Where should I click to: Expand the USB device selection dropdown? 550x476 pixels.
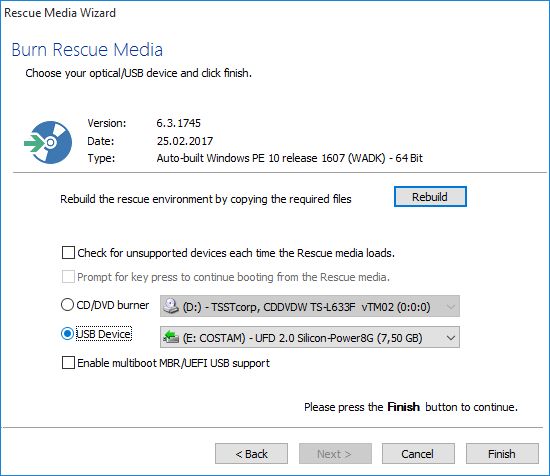pyautogui.click(x=310, y=337)
